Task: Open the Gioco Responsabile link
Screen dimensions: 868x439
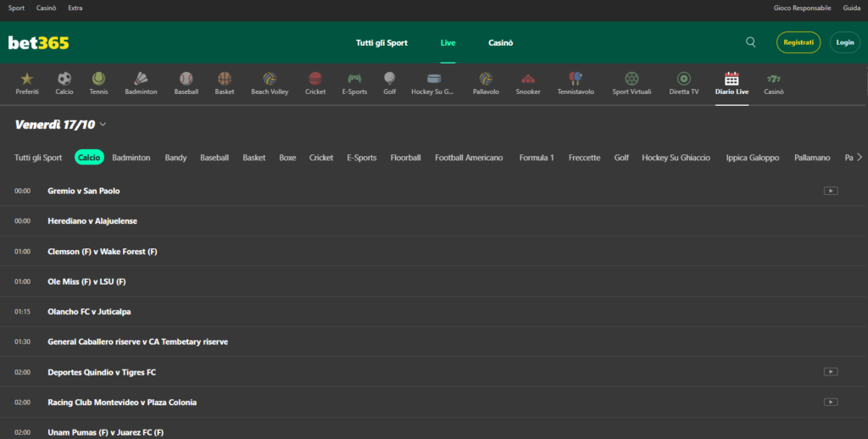Action: 802,8
